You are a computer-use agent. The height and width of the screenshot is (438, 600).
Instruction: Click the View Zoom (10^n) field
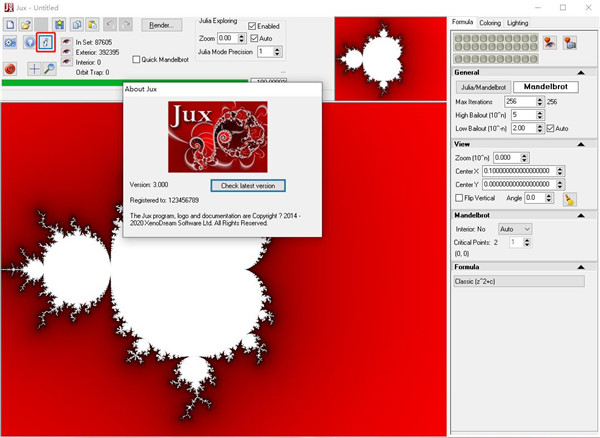[x=507, y=158]
